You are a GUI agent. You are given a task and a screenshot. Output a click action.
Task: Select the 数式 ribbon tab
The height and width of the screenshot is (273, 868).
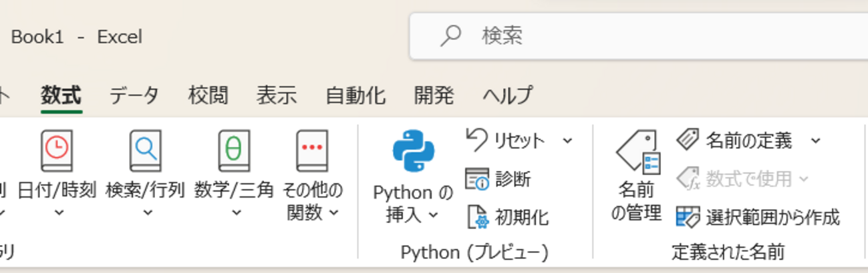tap(61, 95)
